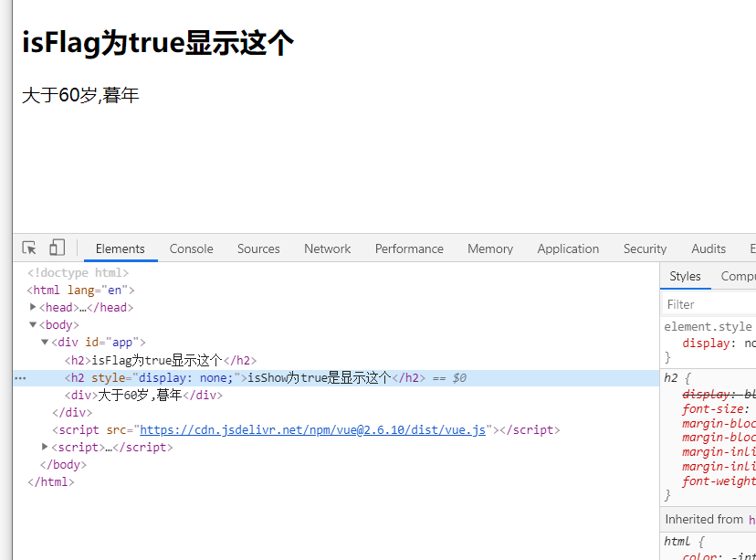This screenshot has height=560, width=756.
Task: Activate the inspect element picker icon
Action: (x=29, y=248)
